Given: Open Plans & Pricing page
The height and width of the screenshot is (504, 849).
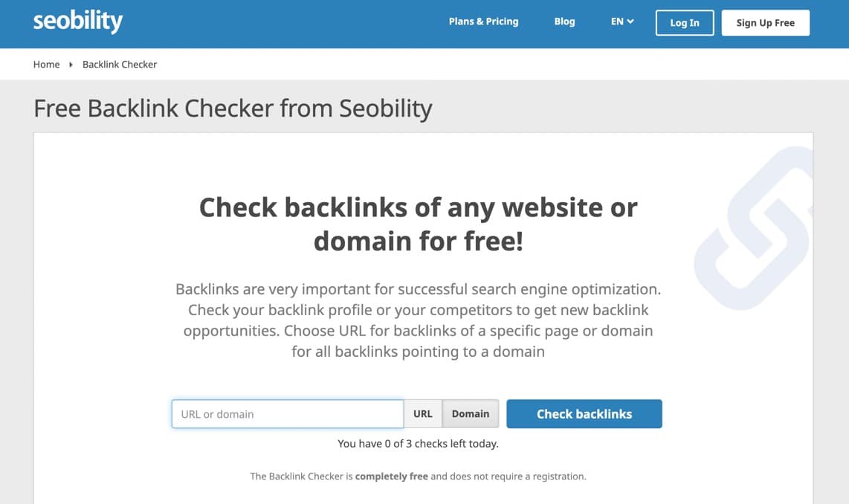Looking at the screenshot, I should (x=483, y=22).
